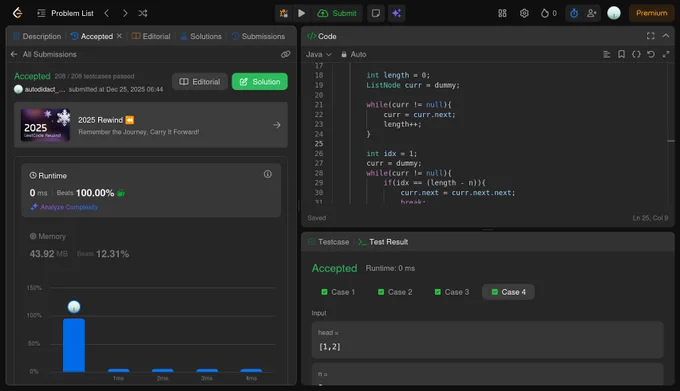Show runtime info icon
The image size is (680, 391).
pyautogui.click(x=268, y=174)
